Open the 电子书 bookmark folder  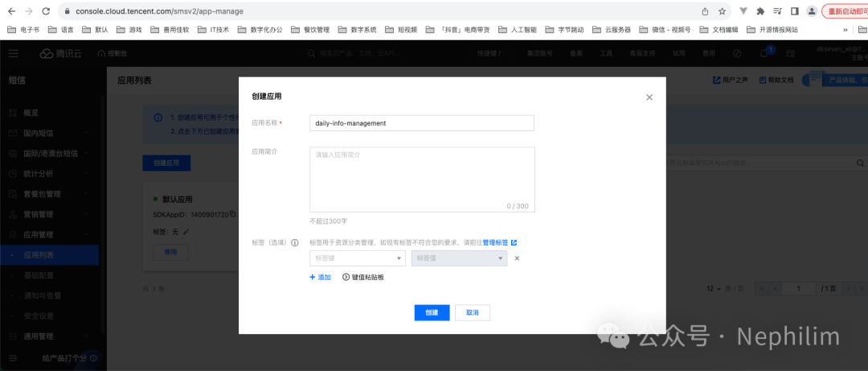(23, 30)
